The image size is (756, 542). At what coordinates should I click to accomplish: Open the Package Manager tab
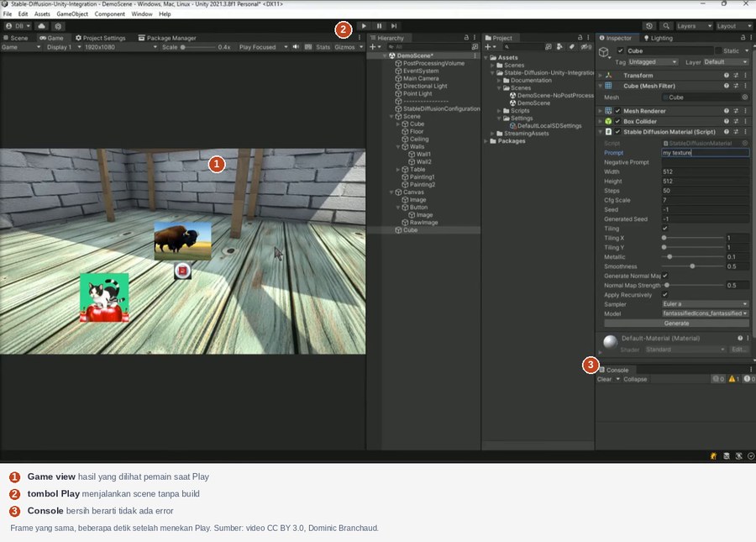167,38
